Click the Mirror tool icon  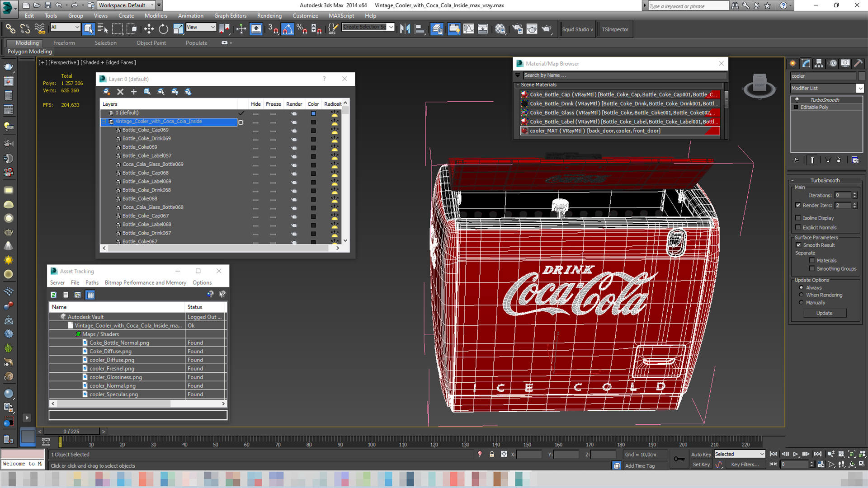405,29
